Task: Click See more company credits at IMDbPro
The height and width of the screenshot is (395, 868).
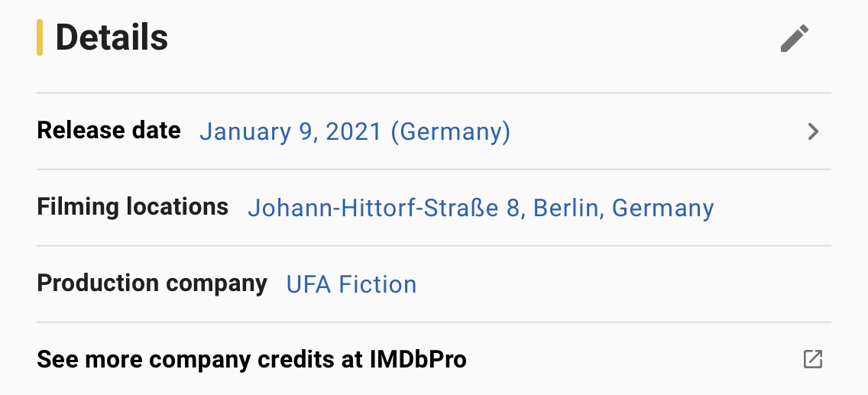Action: [x=251, y=359]
